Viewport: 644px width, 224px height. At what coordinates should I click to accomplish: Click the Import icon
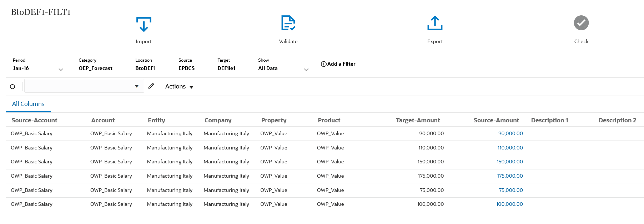[x=144, y=25]
